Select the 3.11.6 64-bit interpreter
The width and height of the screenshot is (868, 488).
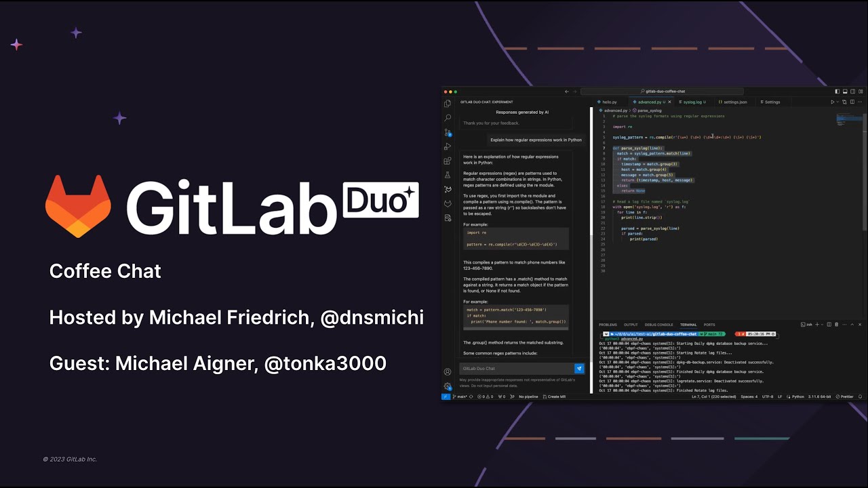819,396
